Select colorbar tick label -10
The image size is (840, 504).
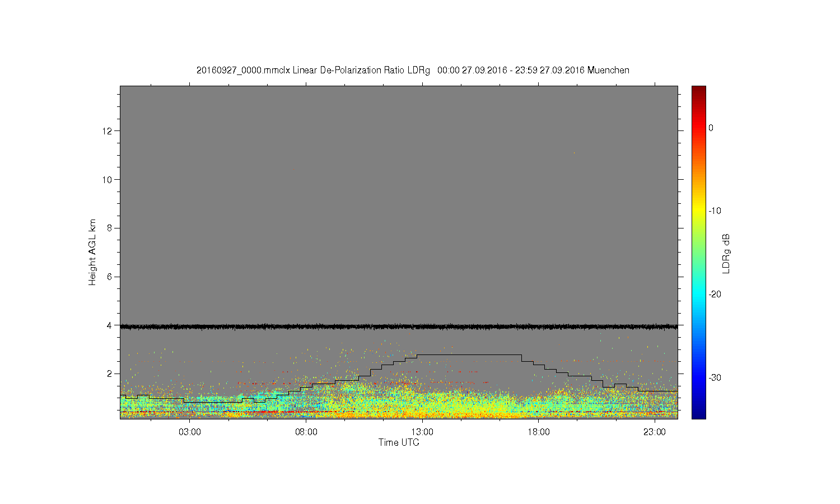point(715,211)
